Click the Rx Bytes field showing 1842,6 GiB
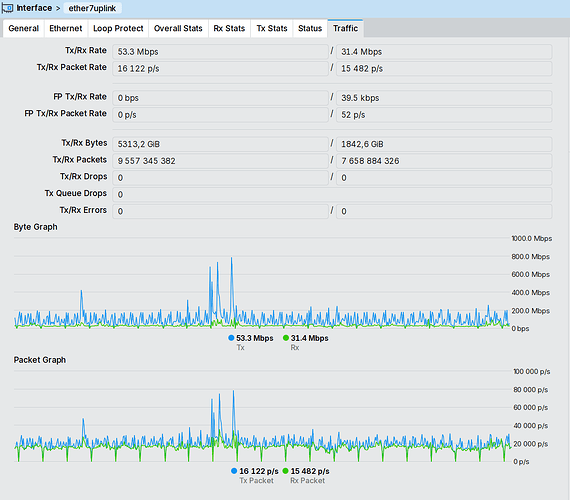The height and width of the screenshot is (500, 570). pos(444,144)
